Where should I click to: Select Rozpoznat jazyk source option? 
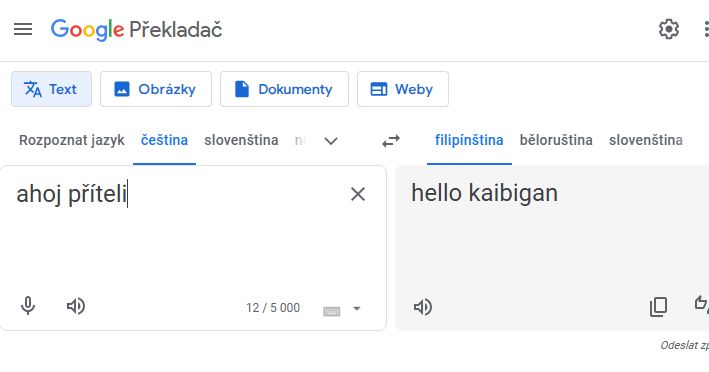coord(71,140)
